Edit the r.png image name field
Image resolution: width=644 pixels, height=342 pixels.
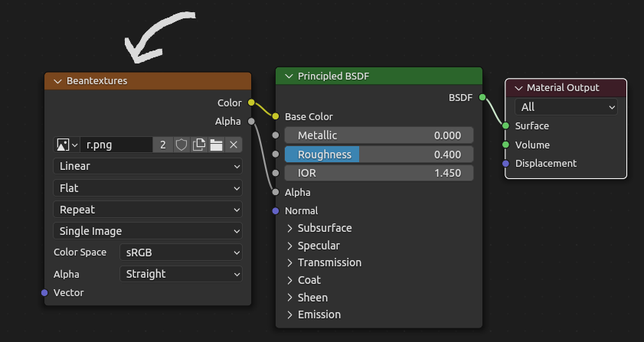(x=116, y=145)
